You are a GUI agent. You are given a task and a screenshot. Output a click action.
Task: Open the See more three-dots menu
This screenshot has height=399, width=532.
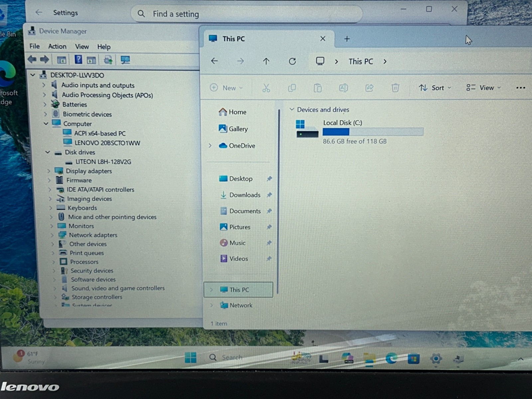521,88
